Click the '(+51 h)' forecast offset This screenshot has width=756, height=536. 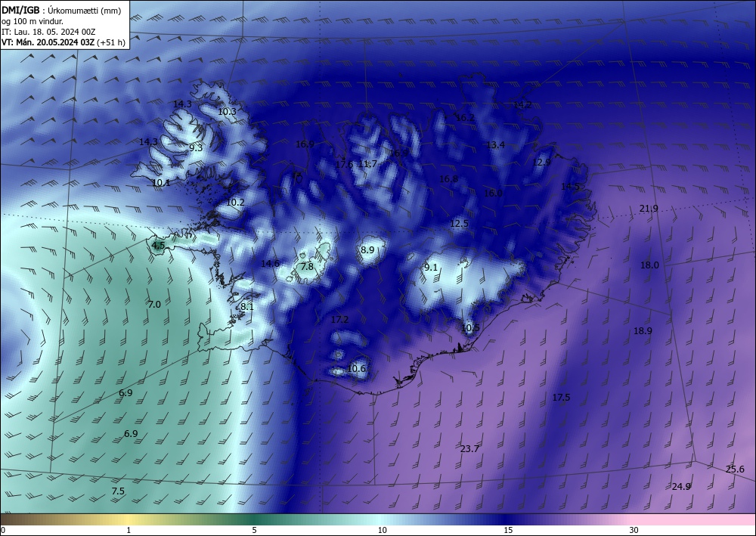coord(111,42)
